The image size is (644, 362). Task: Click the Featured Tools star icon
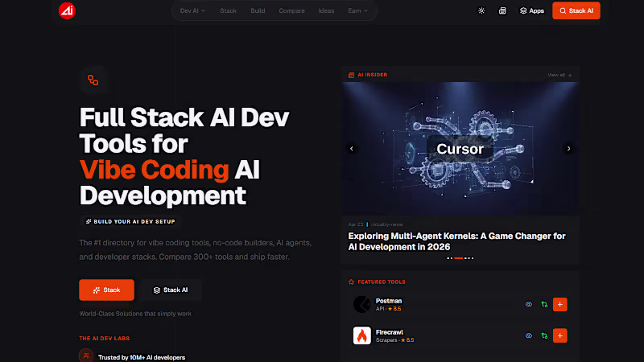351,282
